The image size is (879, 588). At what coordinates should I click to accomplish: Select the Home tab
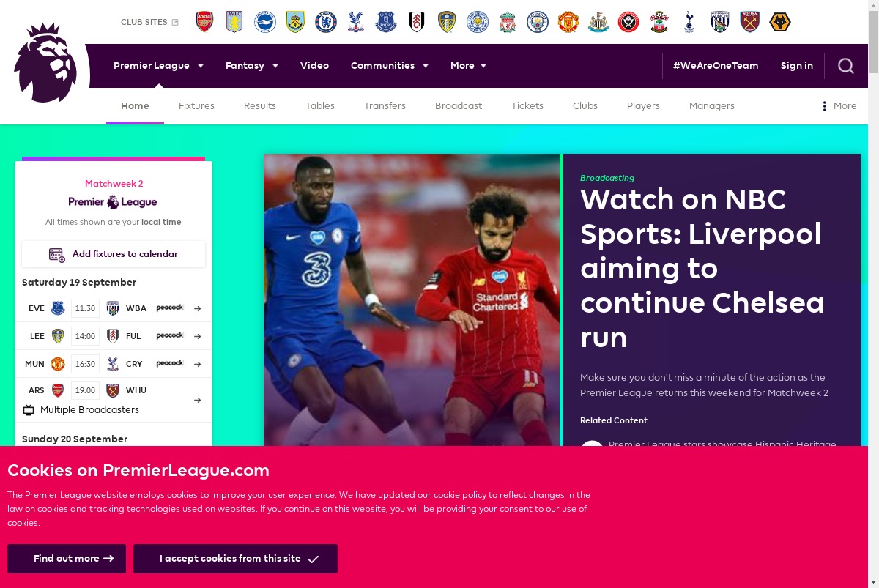point(135,106)
